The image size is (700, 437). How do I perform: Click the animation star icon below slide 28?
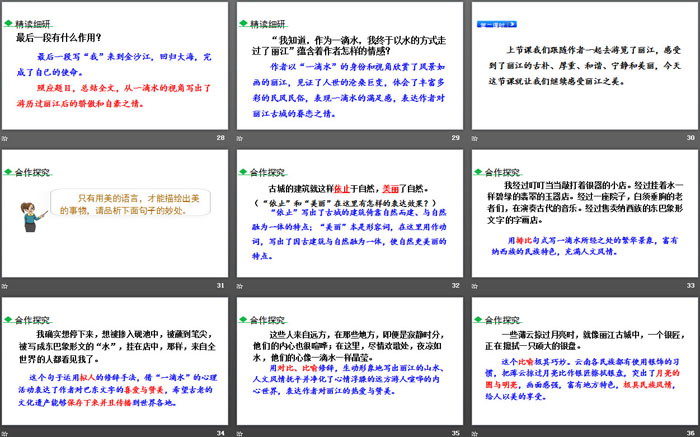[x=5, y=139]
